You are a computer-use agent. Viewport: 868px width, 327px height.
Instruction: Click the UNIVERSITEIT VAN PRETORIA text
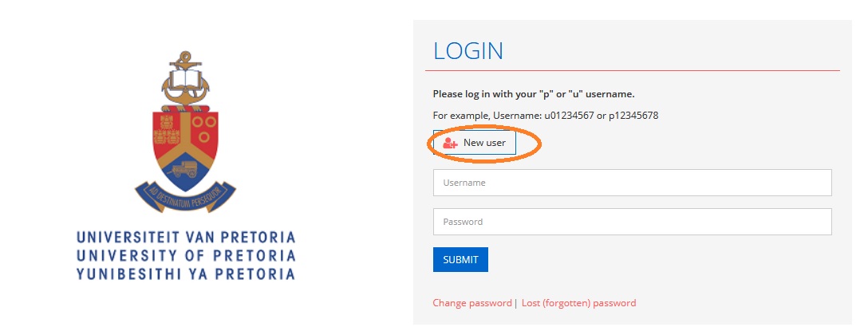pyautogui.click(x=186, y=238)
